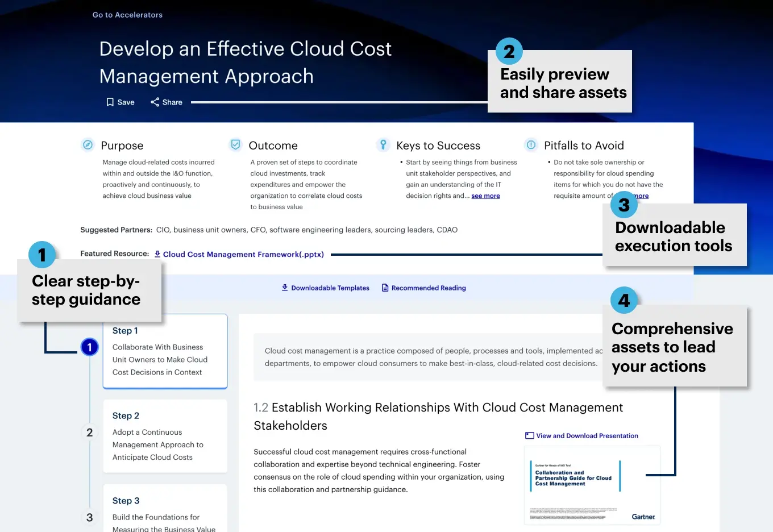Select the Purpose compass icon
The width and height of the screenshot is (773, 532).
[x=88, y=145]
